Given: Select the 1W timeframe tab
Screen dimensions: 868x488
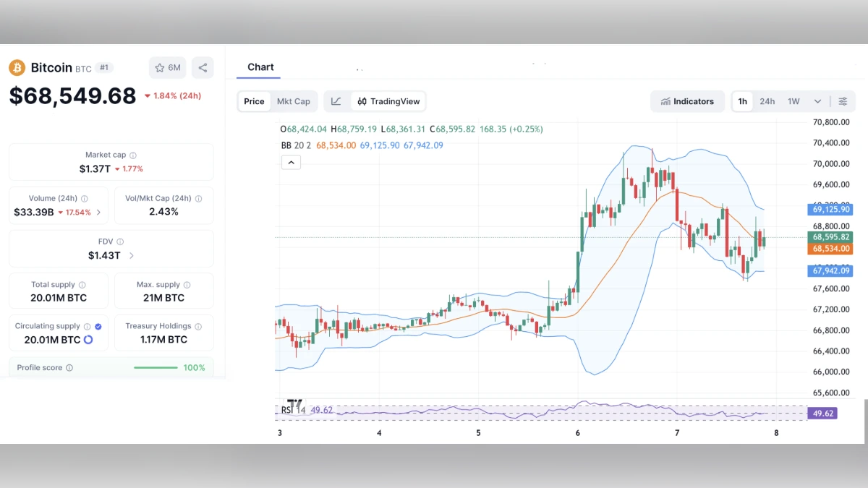Looking at the screenshot, I should 793,101.
